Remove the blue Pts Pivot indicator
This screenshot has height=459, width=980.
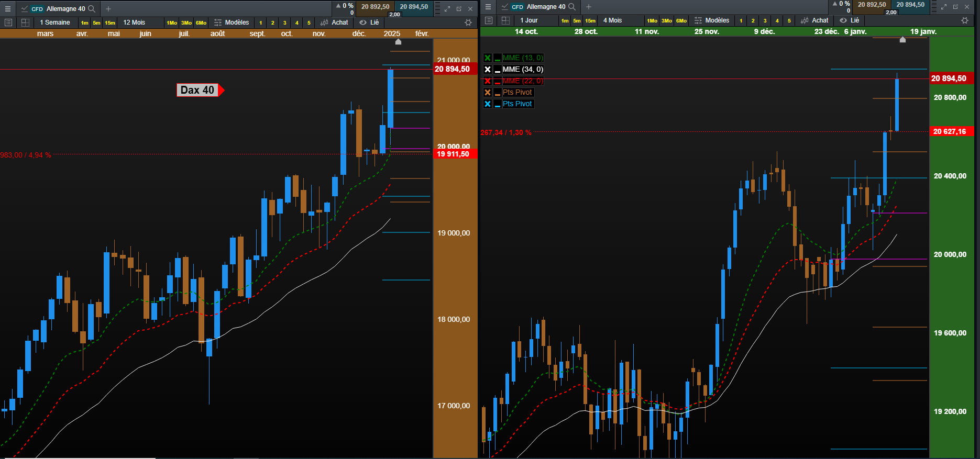pyautogui.click(x=488, y=104)
